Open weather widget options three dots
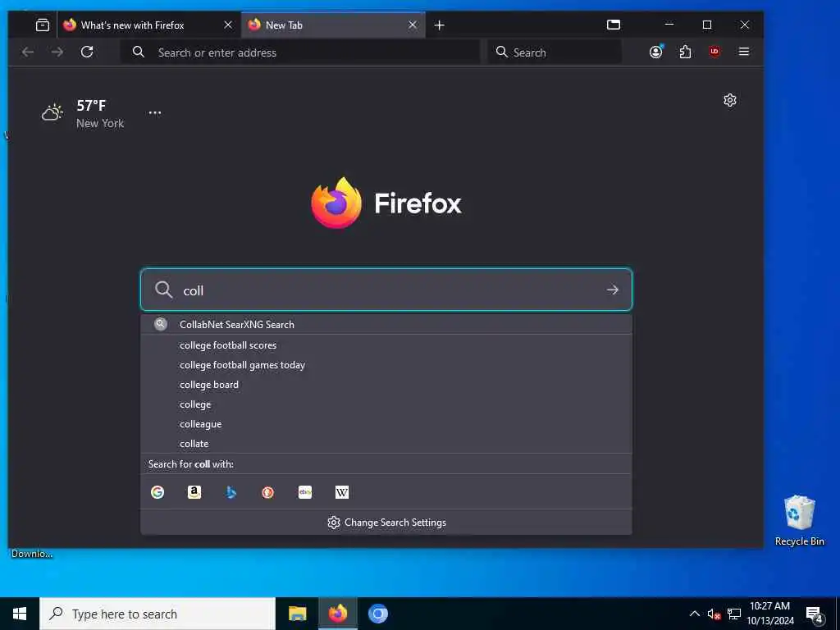840x630 pixels. [155, 113]
